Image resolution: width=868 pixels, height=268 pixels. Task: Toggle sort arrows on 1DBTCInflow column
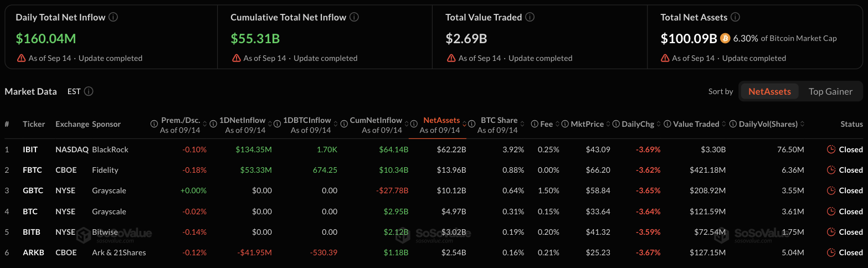[335, 124]
